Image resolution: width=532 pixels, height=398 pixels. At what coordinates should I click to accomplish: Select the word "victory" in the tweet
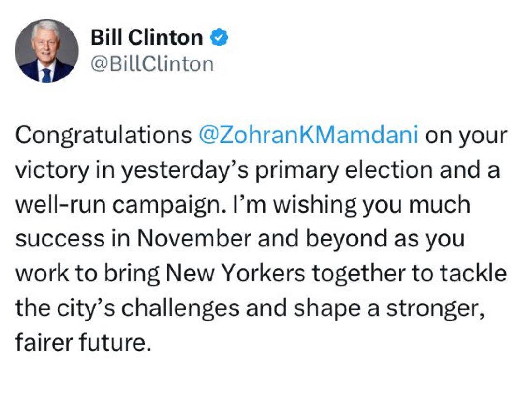tap(52, 170)
